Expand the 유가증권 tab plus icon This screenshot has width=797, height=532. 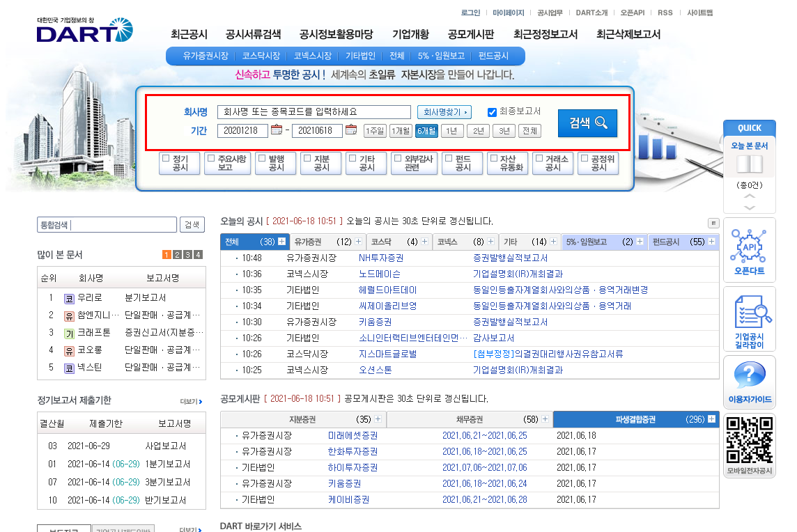tap(358, 242)
